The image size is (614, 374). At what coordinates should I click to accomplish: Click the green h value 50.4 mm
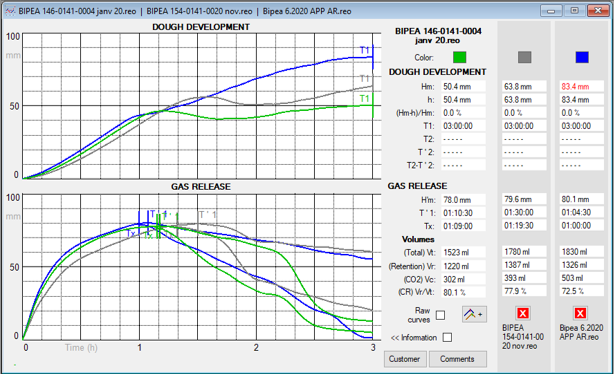click(463, 100)
